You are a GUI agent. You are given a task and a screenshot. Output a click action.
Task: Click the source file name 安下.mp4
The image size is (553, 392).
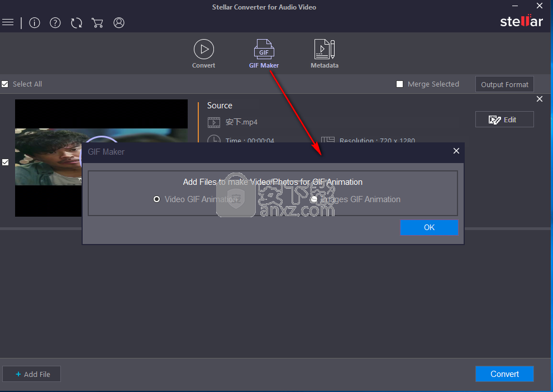point(241,122)
